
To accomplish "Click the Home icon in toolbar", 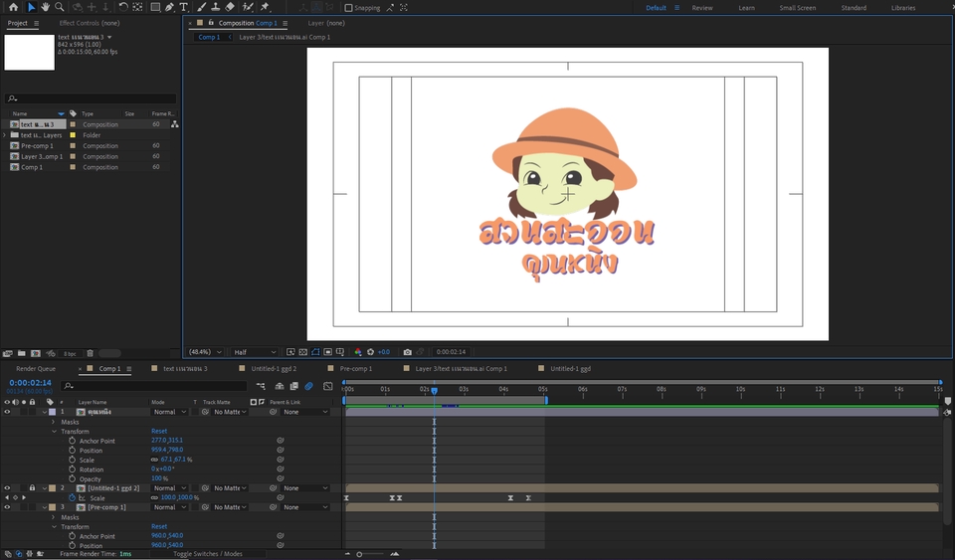I will [13, 7].
